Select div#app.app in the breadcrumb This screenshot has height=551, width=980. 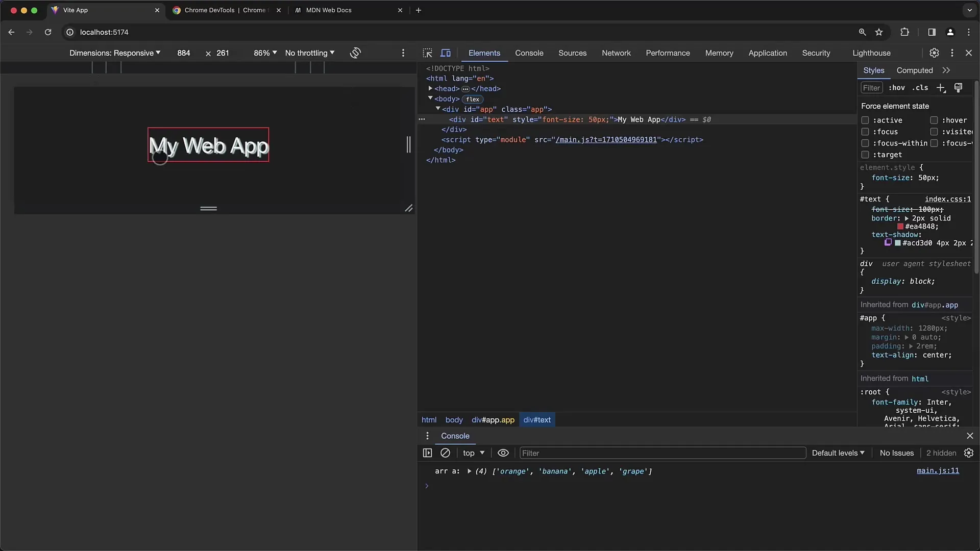[493, 420]
